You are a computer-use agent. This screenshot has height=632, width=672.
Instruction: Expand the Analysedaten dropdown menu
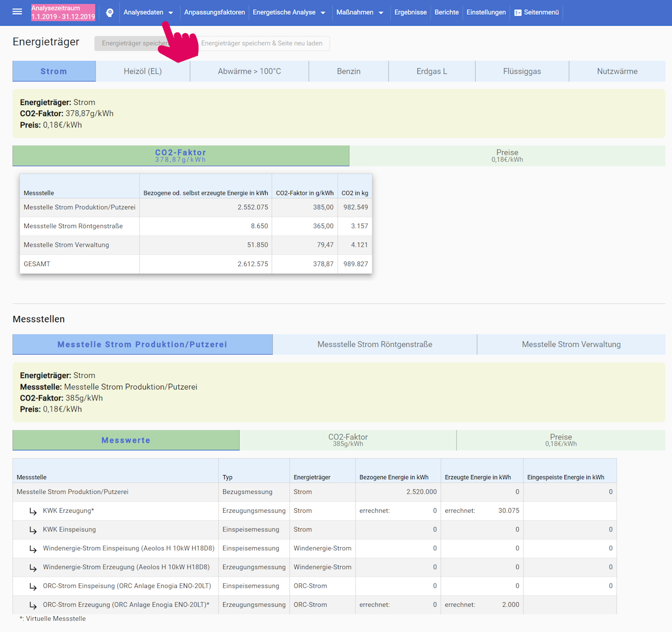[148, 13]
